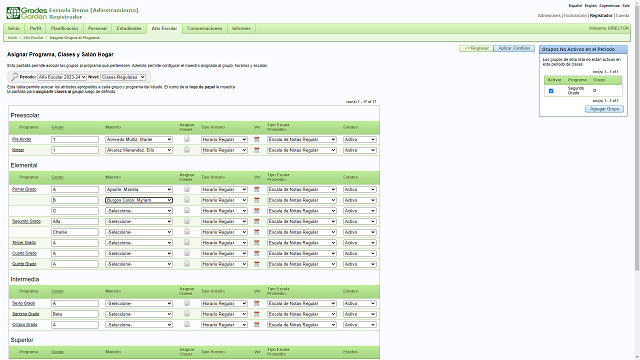
Task: Open the Planificación tab
Action: [64, 28]
